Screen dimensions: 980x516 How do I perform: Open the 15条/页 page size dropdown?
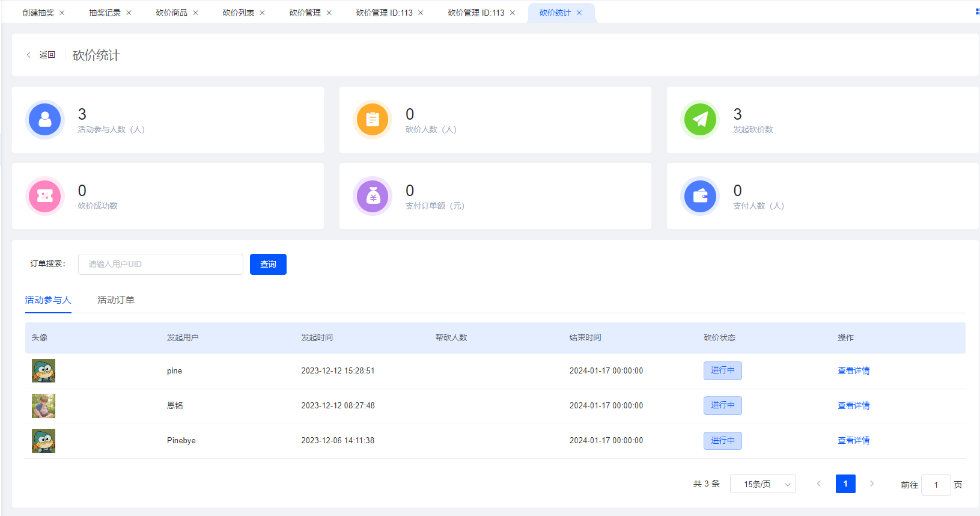[763, 484]
